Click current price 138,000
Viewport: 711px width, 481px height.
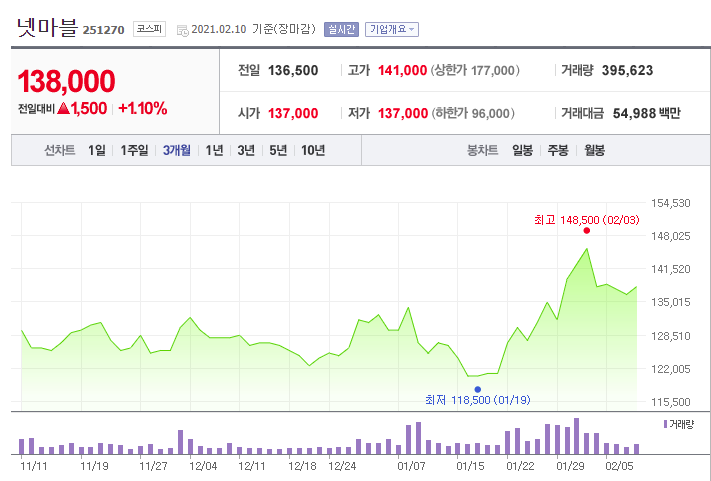pos(66,81)
